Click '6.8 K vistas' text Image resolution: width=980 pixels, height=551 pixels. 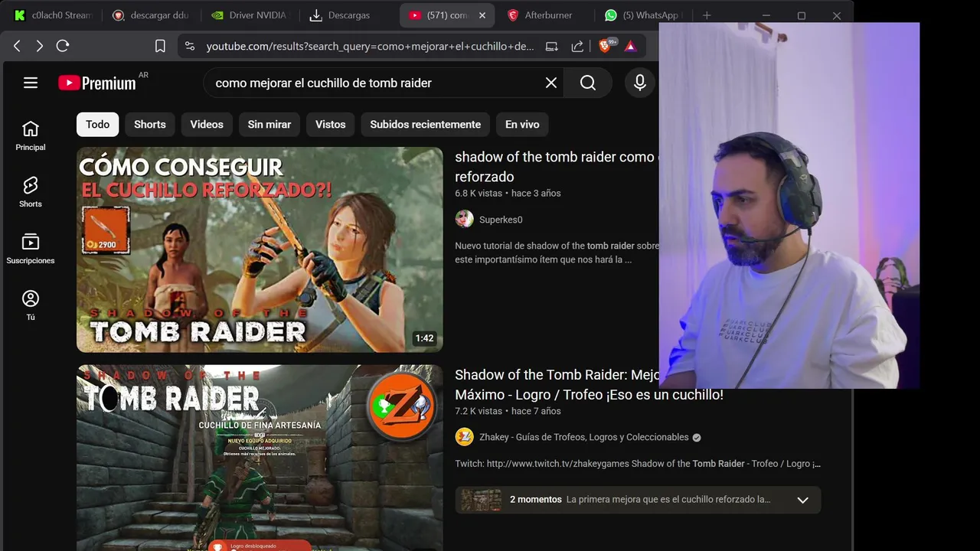coord(479,193)
